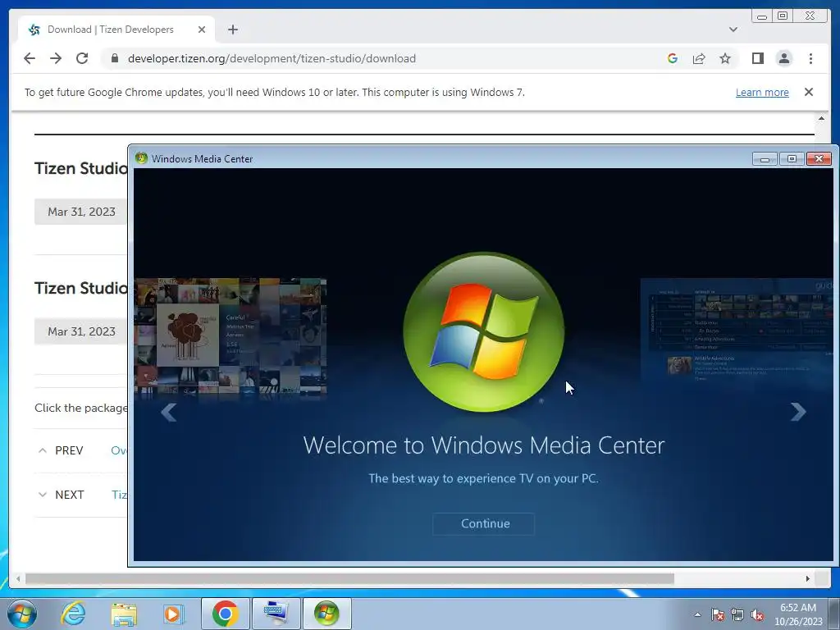Bookmark this page with star icon
This screenshot has width=840, height=630.
coord(725,58)
